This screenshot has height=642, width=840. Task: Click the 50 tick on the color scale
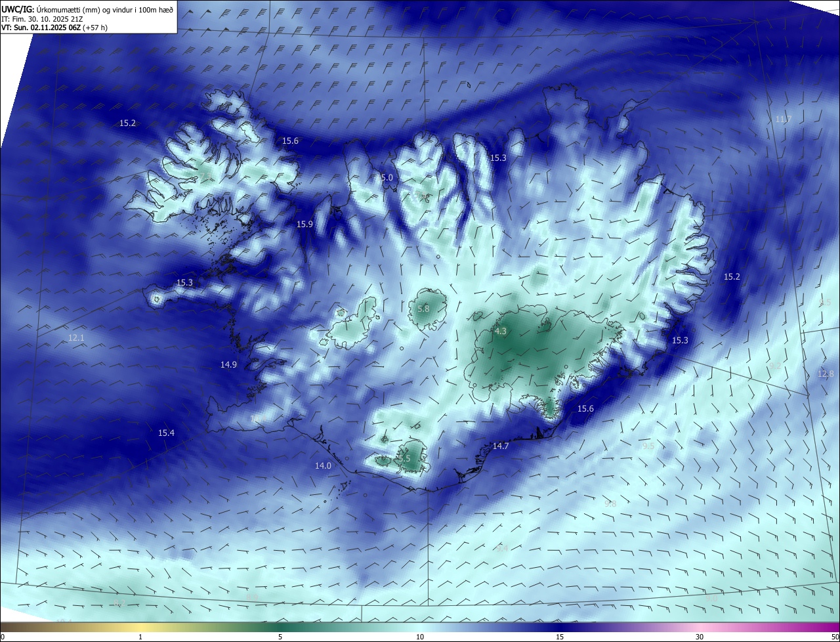click(835, 637)
